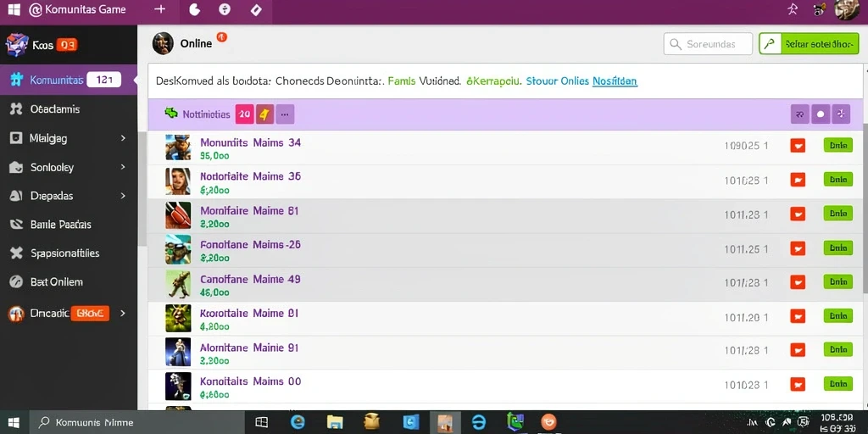868x434 pixels.
Task: Click the diamond icon in title bar
Action: tap(256, 9)
